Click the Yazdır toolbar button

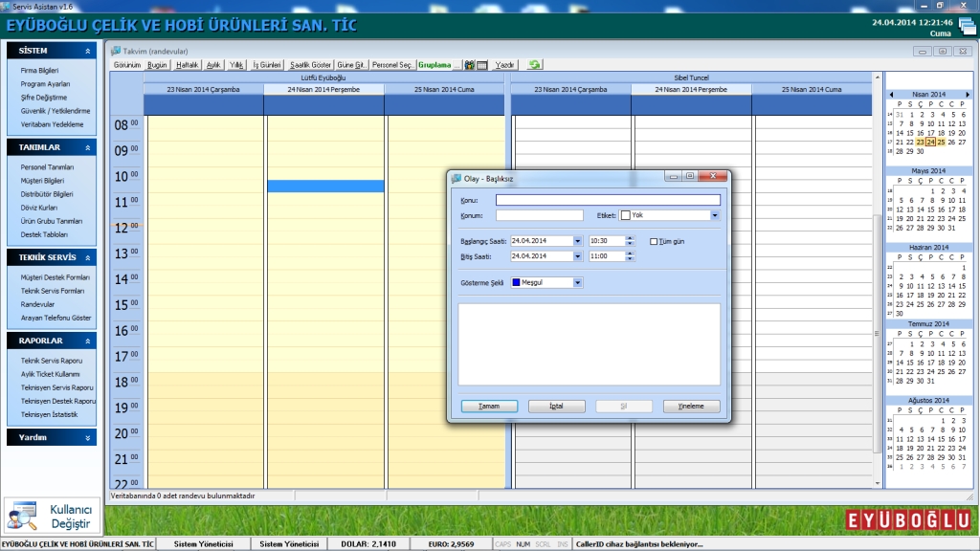(x=504, y=65)
